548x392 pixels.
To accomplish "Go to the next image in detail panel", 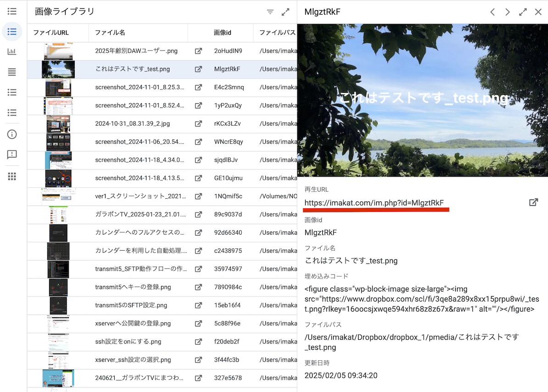I will pos(507,12).
